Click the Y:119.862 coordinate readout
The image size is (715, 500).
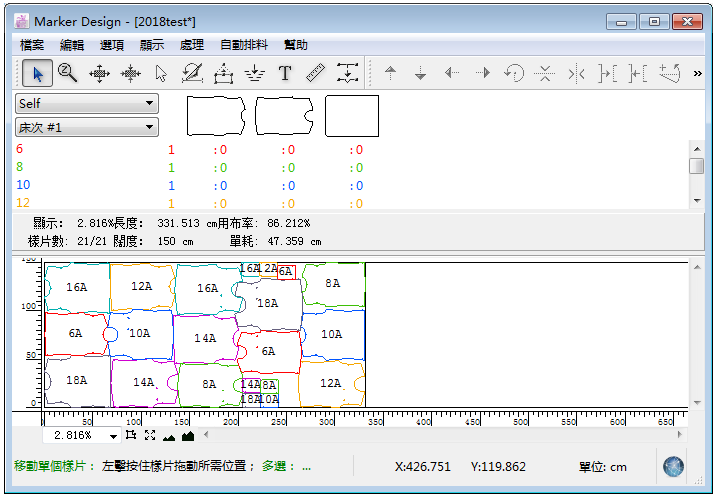click(498, 467)
